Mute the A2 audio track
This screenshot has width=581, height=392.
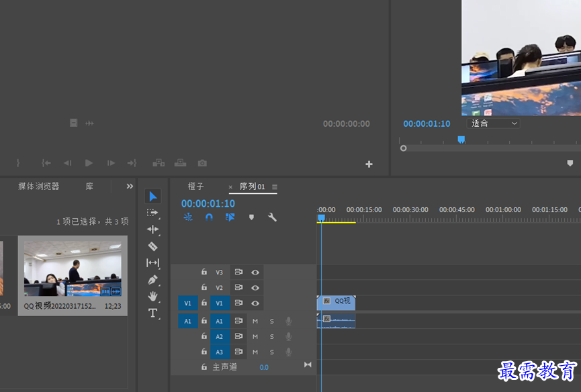pyautogui.click(x=255, y=336)
